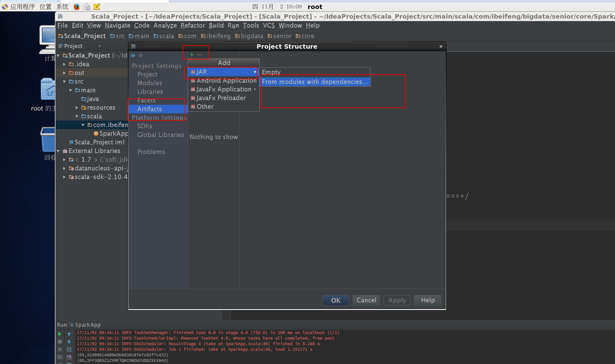Toggle the soft-wrap icon in the Run console
Viewport: 615px width, 364px height.
coord(69,349)
